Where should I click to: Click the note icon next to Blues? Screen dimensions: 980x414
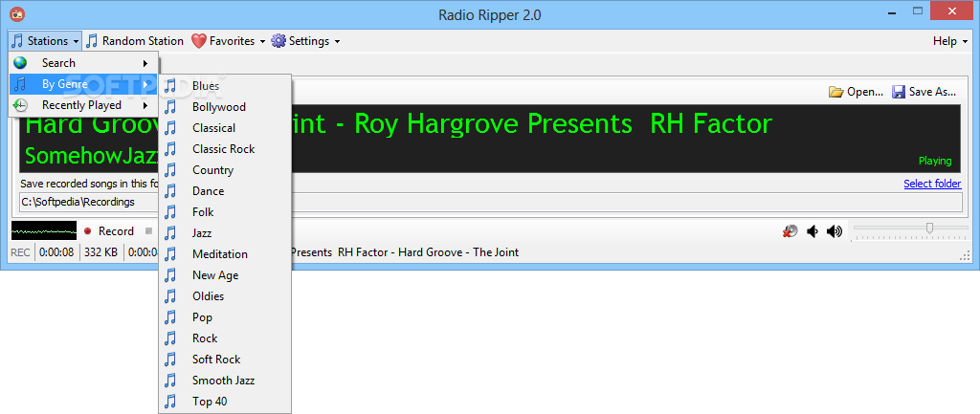point(170,86)
